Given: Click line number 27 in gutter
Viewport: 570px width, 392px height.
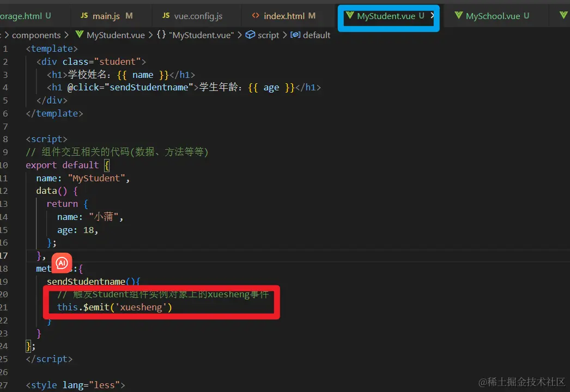Looking at the screenshot, I should point(4,385).
